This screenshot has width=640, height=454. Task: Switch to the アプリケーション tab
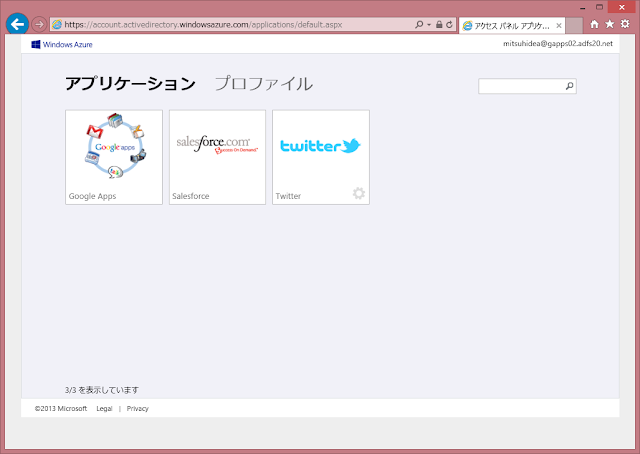point(130,84)
